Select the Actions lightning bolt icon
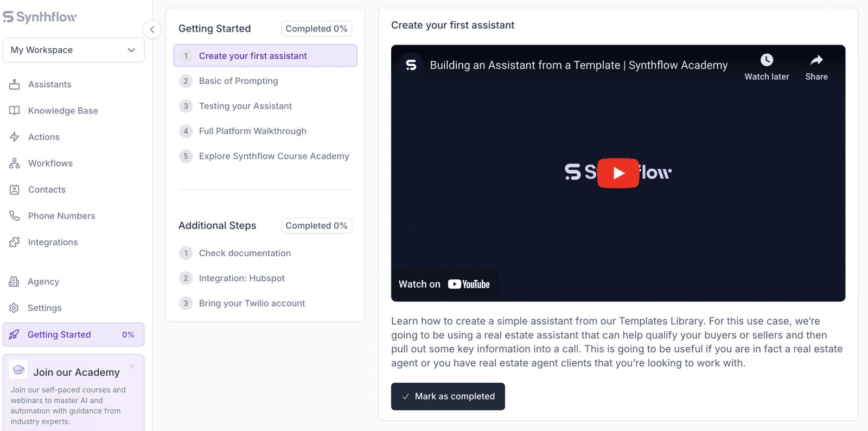 [x=15, y=137]
